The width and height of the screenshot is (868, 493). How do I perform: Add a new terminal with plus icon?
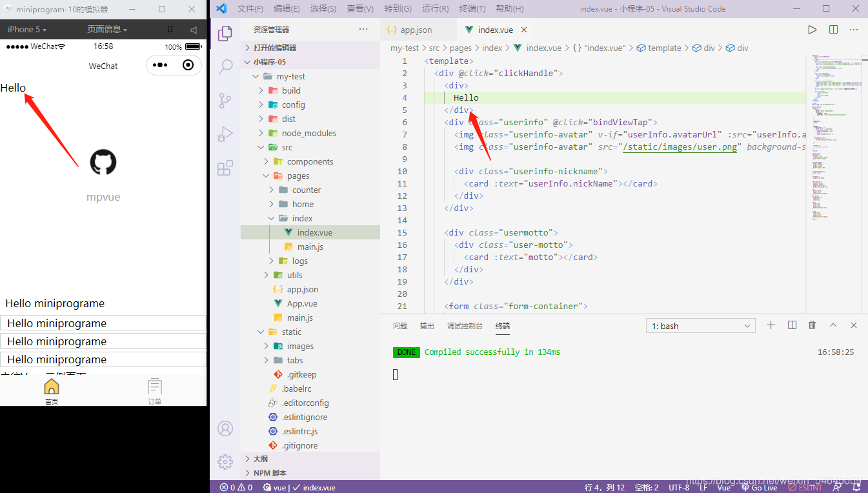771,325
